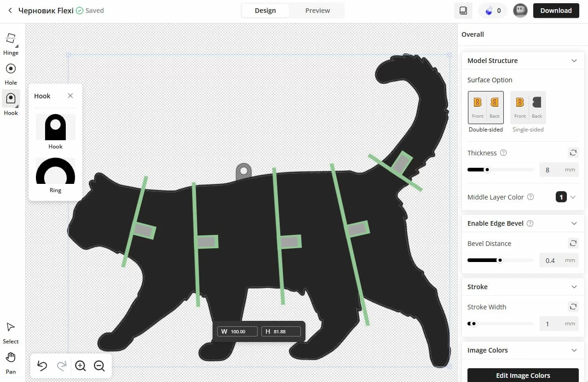This screenshot has height=382, width=588.
Task: Redo the last action
Action: coord(61,366)
